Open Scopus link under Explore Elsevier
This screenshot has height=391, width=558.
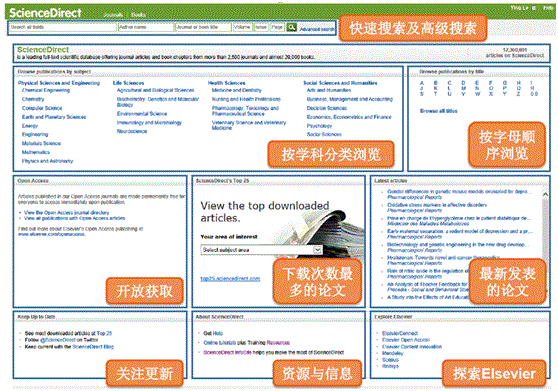click(x=390, y=360)
